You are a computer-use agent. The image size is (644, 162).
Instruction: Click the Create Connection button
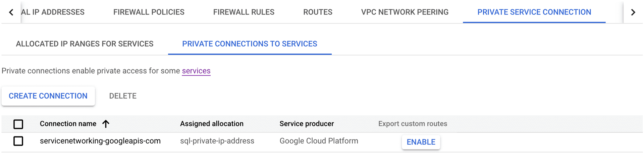pos(48,96)
